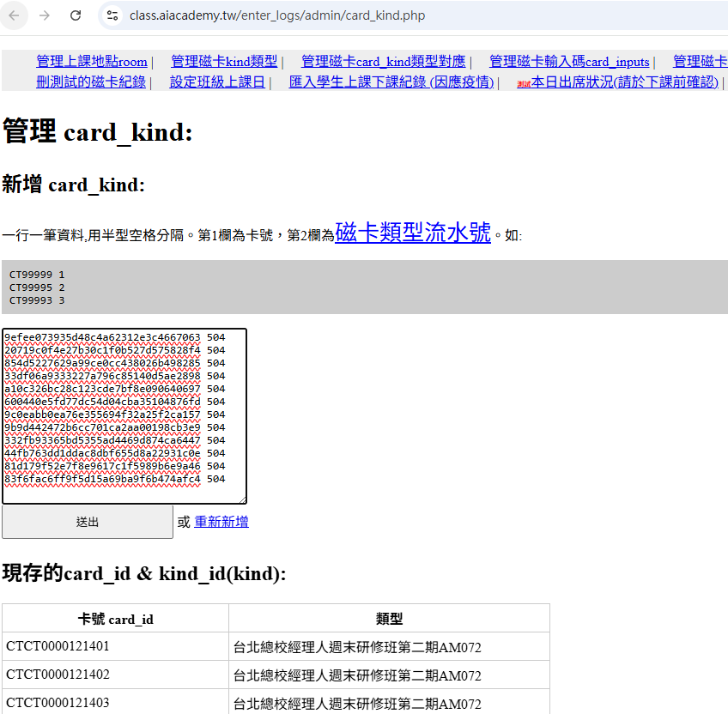
Task: Go to 管理磁卡kind類型 page
Action: point(224,62)
